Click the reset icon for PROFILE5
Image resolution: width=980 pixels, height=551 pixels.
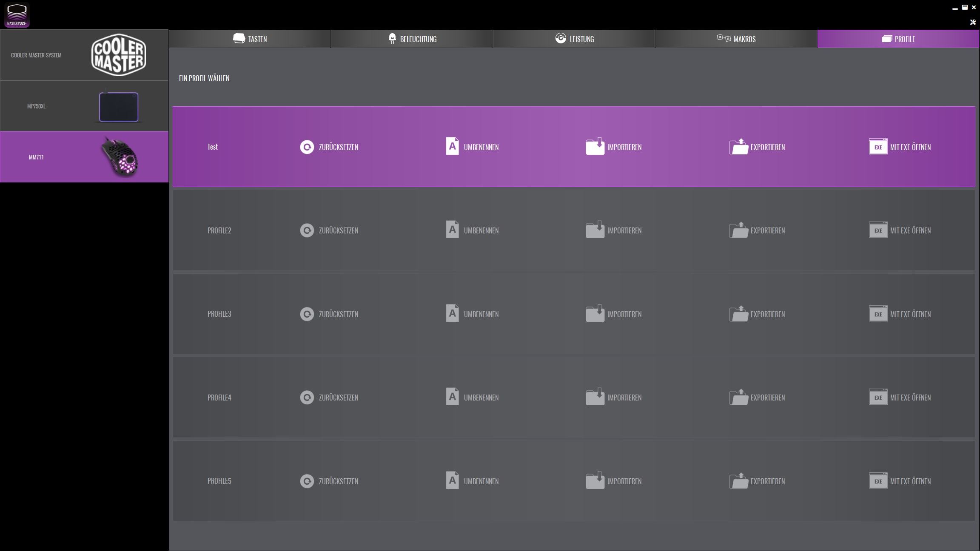307,481
